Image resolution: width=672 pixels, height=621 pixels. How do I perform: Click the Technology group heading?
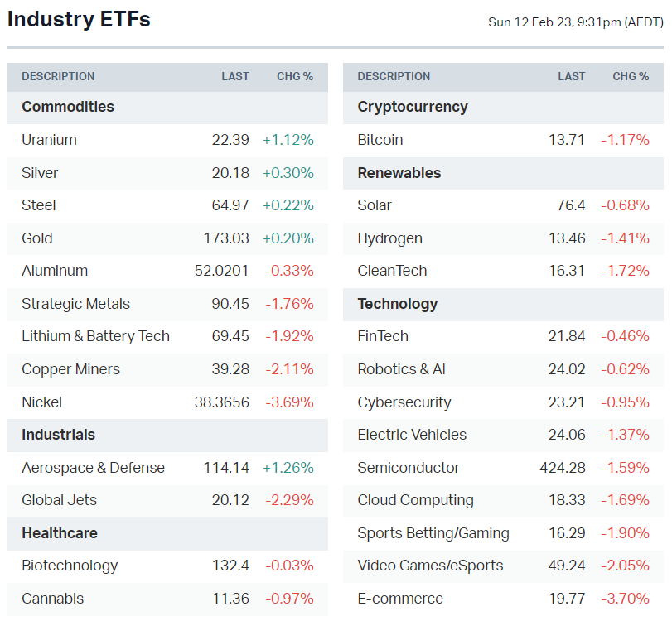pyautogui.click(x=398, y=304)
